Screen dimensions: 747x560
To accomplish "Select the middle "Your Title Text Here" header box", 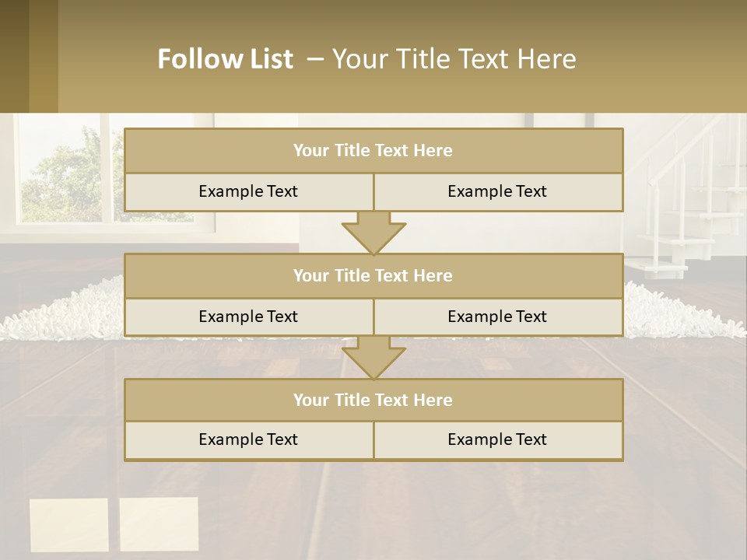I will pos(373,276).
